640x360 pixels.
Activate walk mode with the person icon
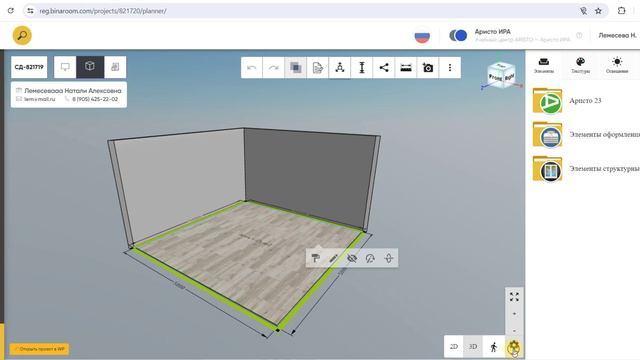493,347
